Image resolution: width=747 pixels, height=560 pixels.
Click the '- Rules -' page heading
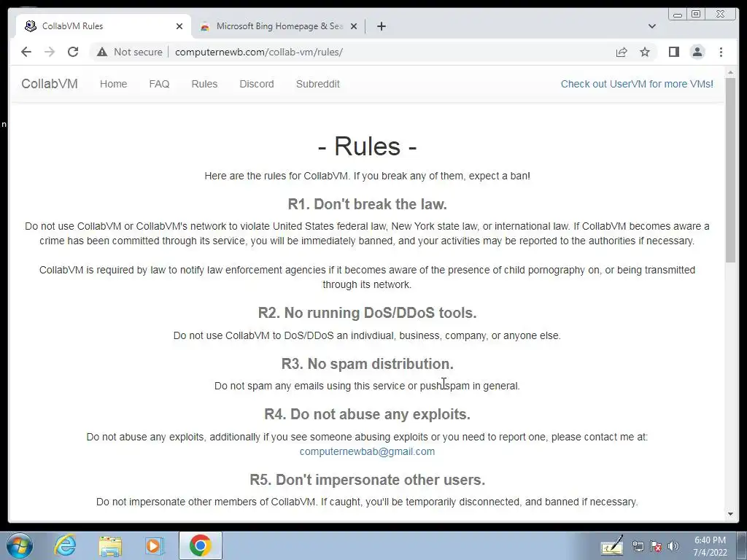click(x=368, y=146)
